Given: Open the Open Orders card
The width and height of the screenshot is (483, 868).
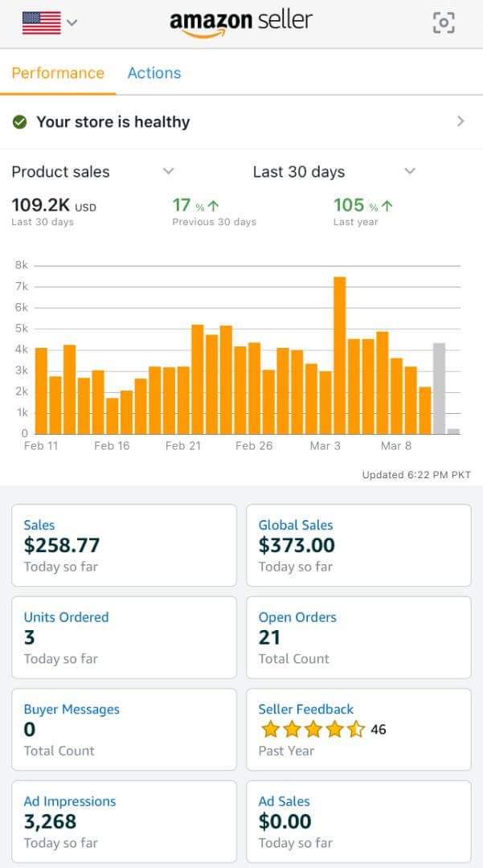Looking at the screenshot, I should [x=358, y=637].
